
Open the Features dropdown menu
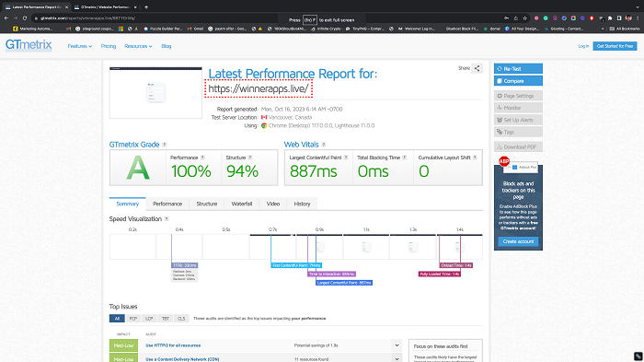[80, 46]
